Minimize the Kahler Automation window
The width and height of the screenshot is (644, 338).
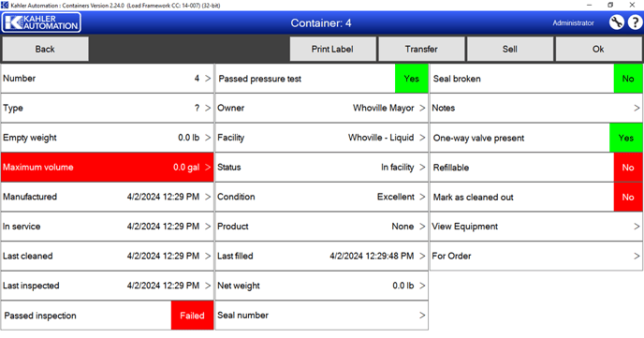[590, 5]
